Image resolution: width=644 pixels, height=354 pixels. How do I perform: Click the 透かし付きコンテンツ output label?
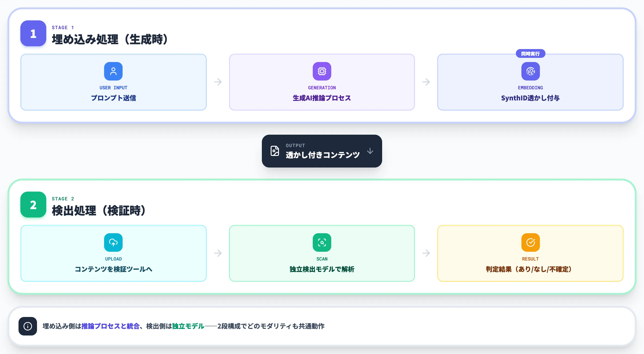click(322, 155)
